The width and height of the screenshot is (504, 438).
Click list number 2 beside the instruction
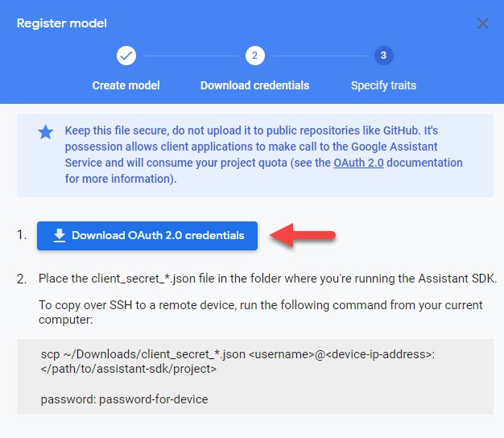click(x=22, y=279)
